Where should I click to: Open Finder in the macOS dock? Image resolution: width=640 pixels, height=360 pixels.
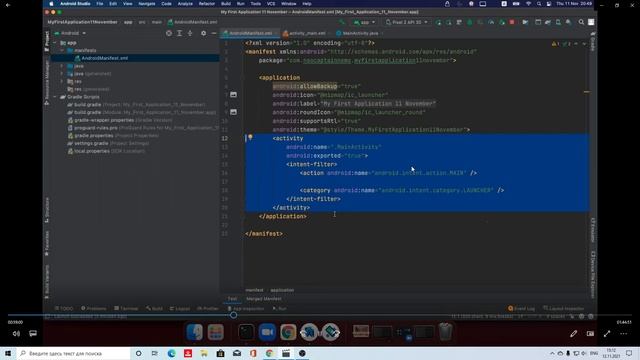click(x=195, y=332)
